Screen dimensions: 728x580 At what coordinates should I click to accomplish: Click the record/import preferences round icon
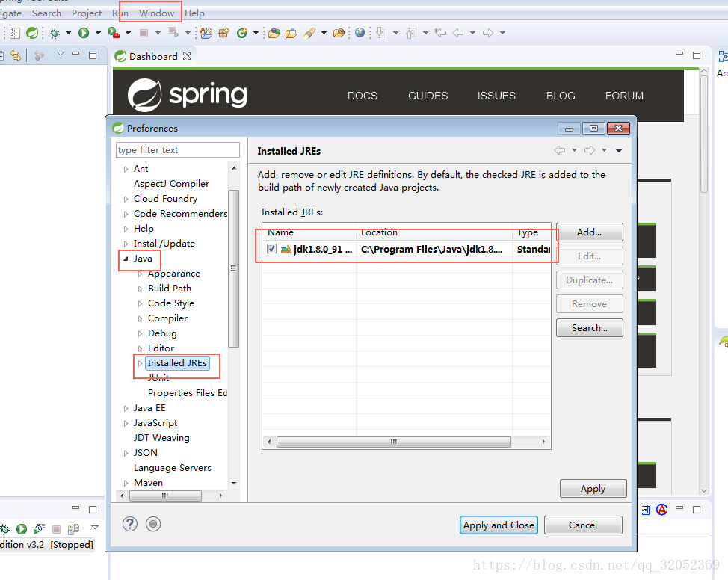[153, 524]
